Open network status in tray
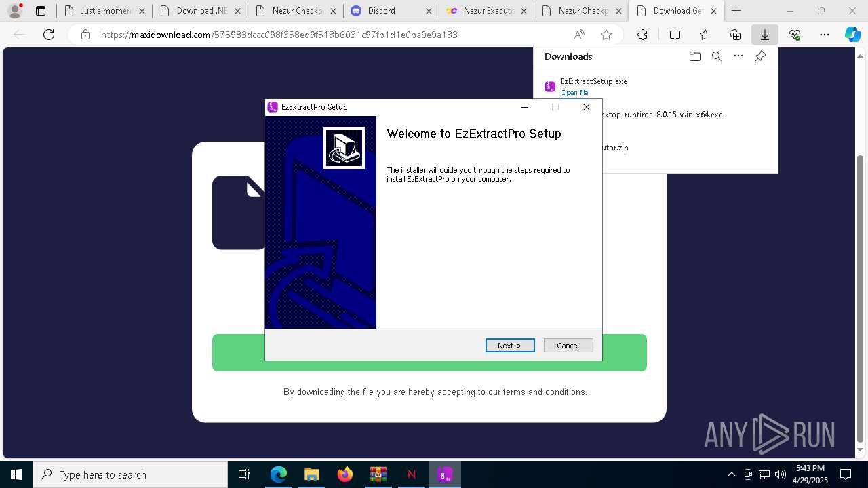 [764, 474]
